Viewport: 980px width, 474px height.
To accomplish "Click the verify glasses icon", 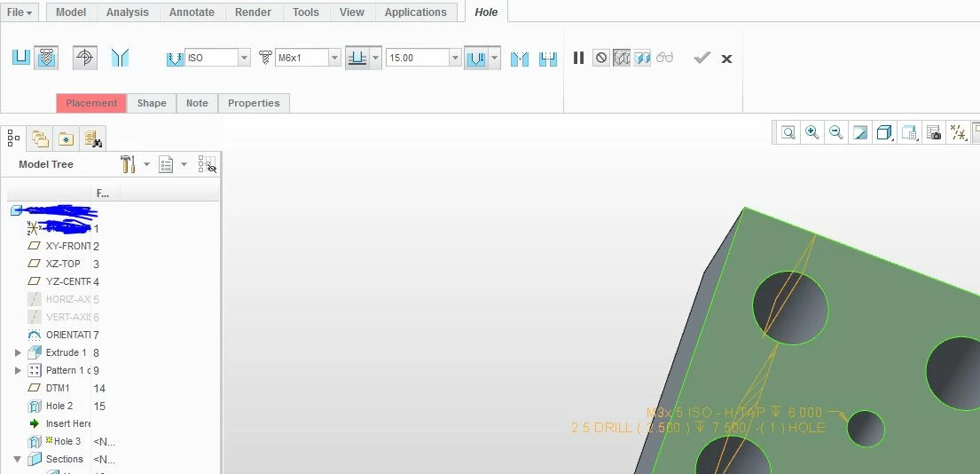I will tap(665, 58).
